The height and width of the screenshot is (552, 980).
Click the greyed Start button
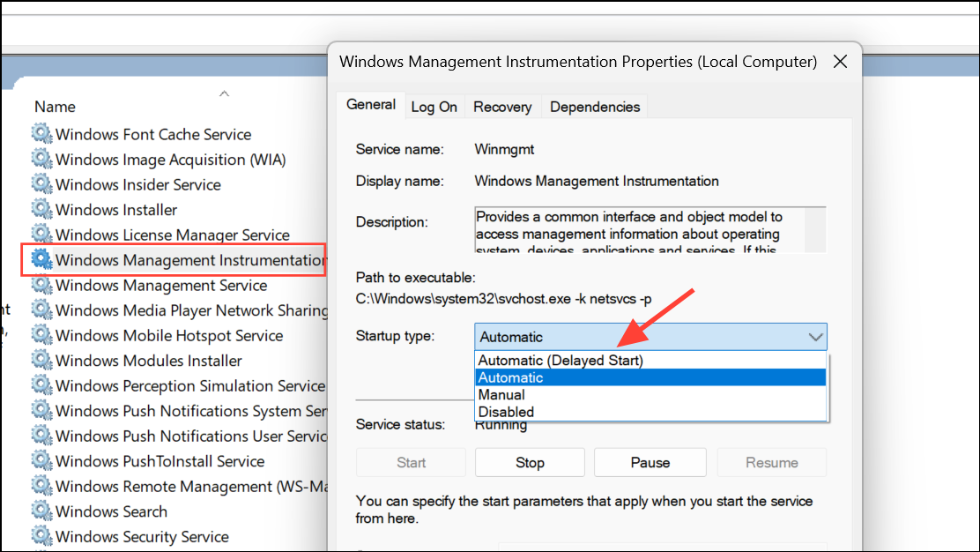411,463
